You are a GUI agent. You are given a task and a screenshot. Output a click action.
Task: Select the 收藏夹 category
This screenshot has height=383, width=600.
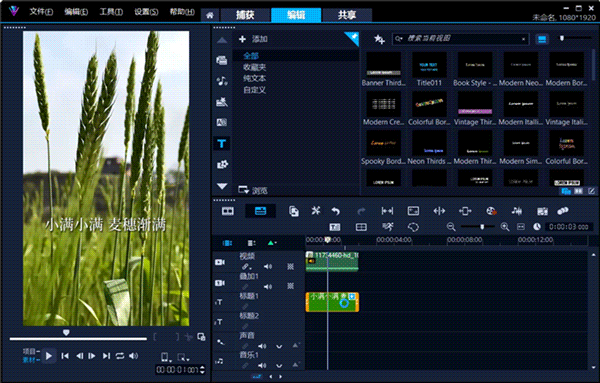pos(254,67)
